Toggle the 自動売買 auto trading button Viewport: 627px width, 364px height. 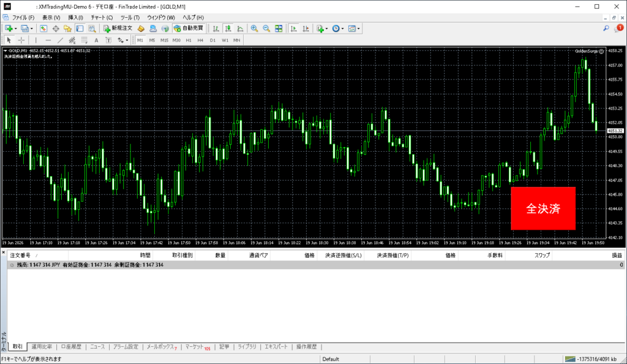[x=189, y=28]
